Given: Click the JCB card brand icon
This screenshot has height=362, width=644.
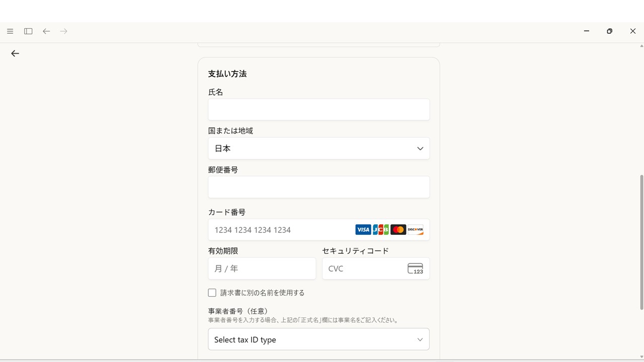Looking at the screenshot, I should click(x=381, y=229).
